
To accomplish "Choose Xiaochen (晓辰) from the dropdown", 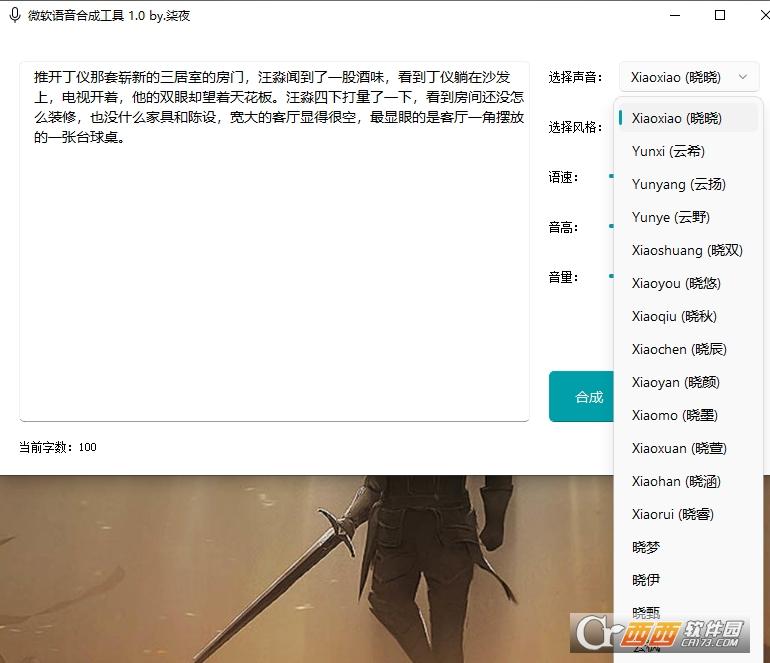I will click(x=688, y=349).
